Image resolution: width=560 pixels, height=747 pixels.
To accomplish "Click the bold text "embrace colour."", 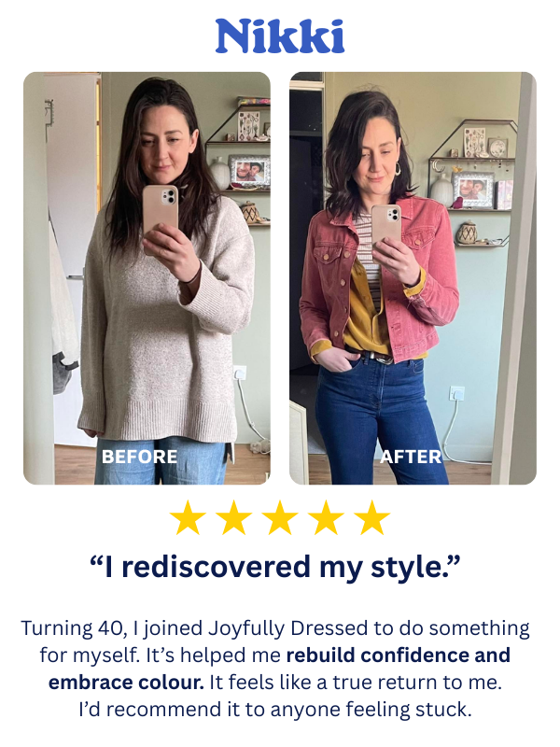I will 126,683.
